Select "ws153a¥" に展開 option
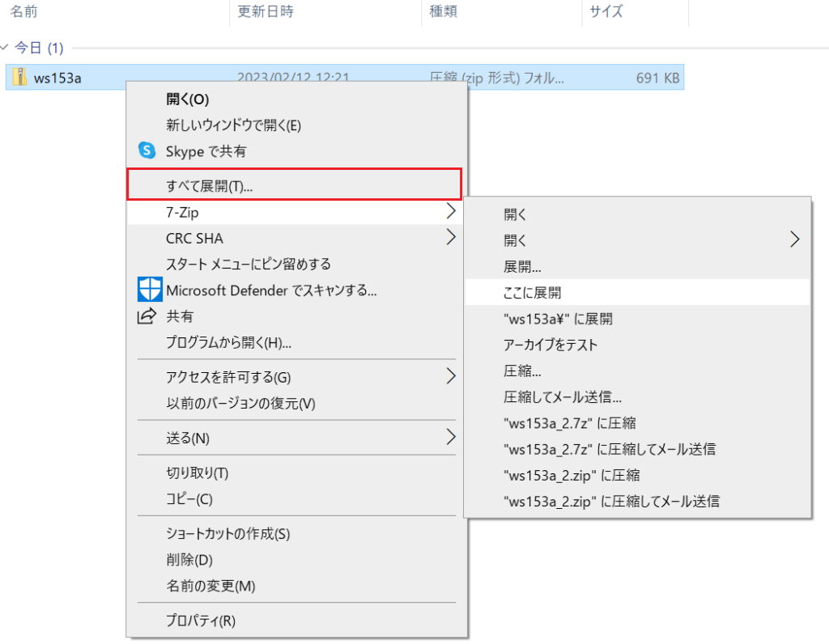 [x=558, y=319]
